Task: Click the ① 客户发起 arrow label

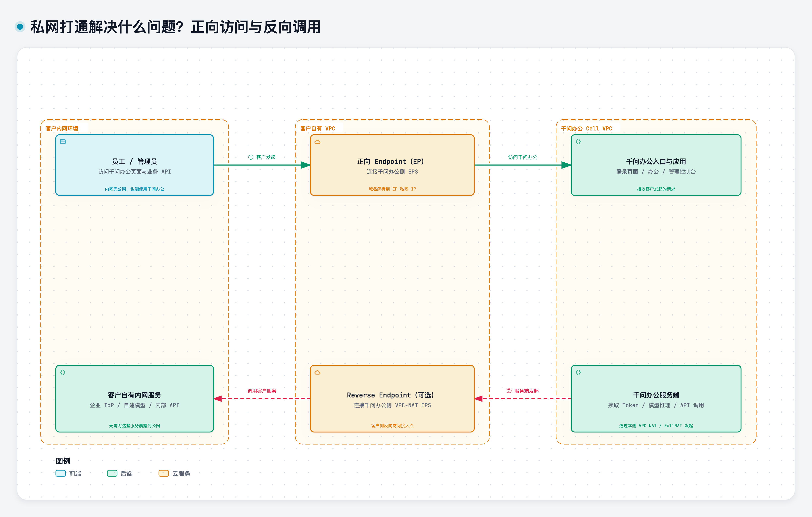Action: click(x=262, y=157)
